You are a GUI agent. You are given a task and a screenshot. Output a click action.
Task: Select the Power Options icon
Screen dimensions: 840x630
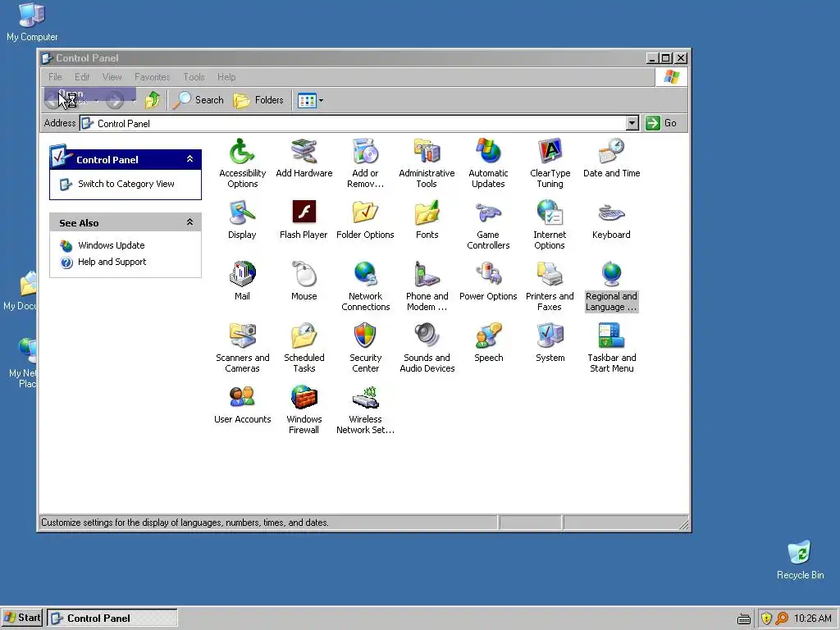pos(488,281)
